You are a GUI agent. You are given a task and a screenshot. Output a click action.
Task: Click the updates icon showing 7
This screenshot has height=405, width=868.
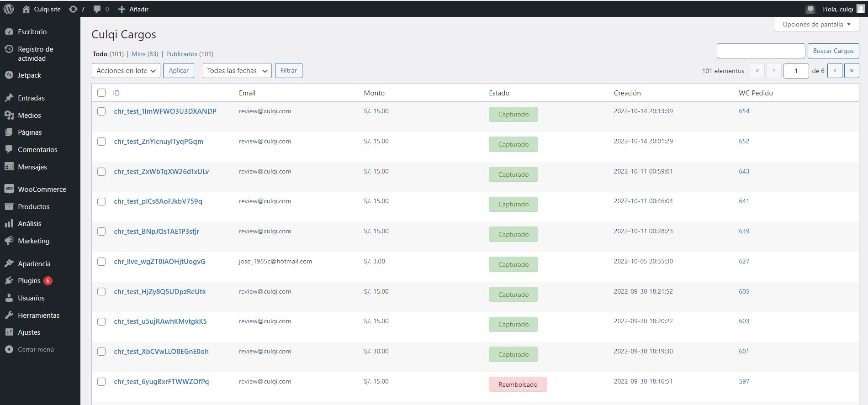[x=73, y=9]
